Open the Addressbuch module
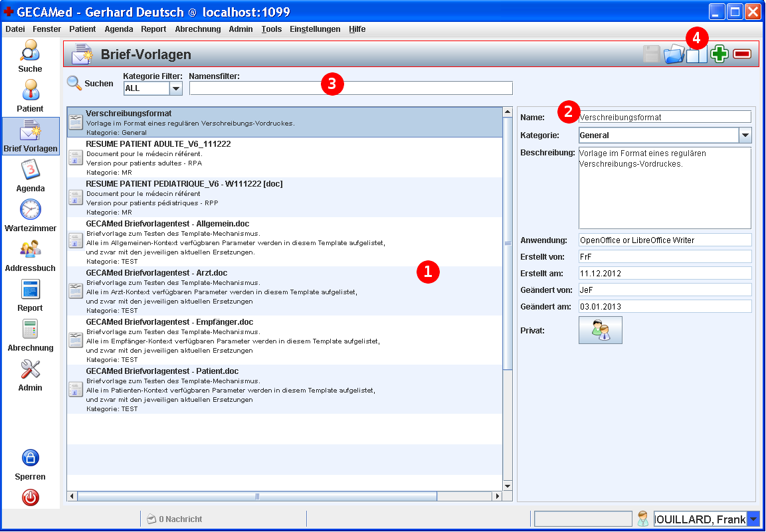Screen dimensions: 766x532 (x=30, y=250)
